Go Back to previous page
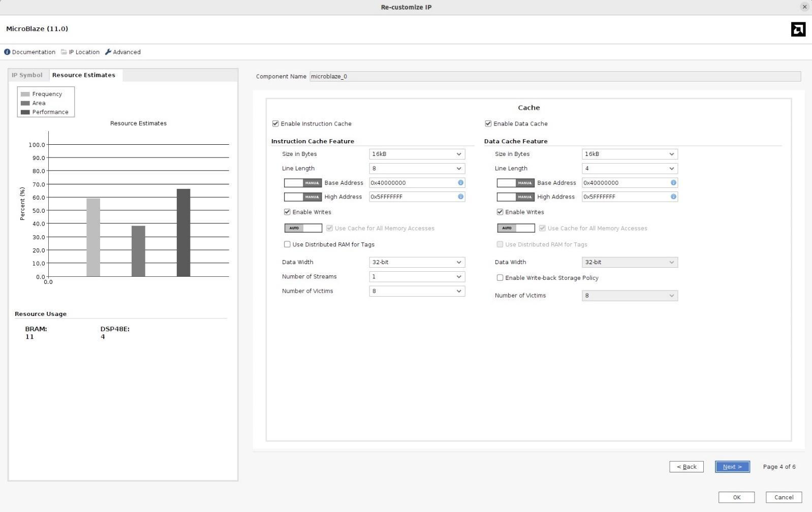 [686, 466]
